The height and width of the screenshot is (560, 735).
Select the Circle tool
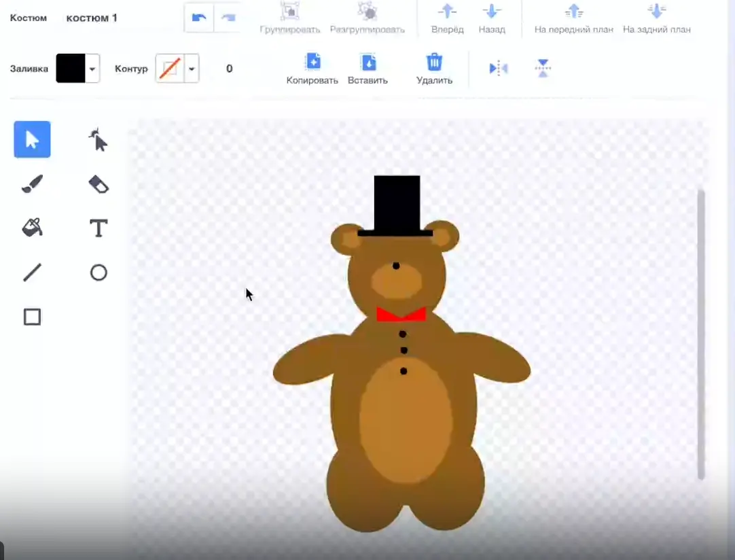[98, 273]
